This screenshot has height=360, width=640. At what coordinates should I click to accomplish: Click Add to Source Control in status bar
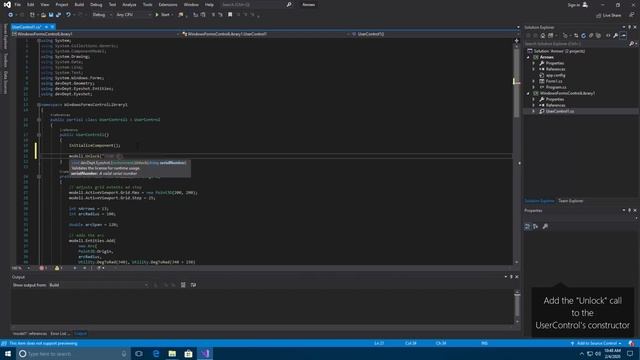(x=596, y=343)
